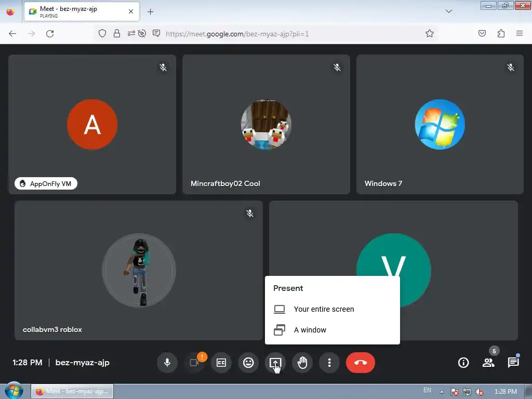Click muted mic icon on Mincraftboy02 Cool tile

click(x=337, y=67)
